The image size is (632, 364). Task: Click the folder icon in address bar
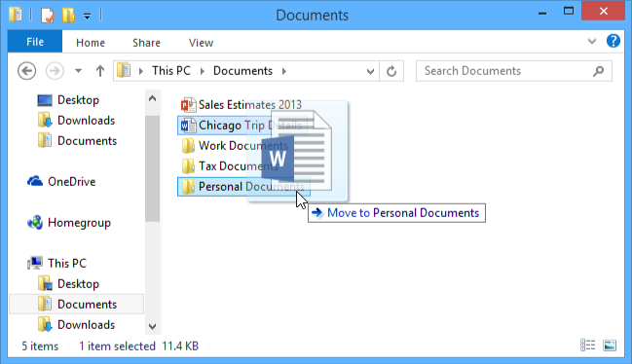click(124, 71)
